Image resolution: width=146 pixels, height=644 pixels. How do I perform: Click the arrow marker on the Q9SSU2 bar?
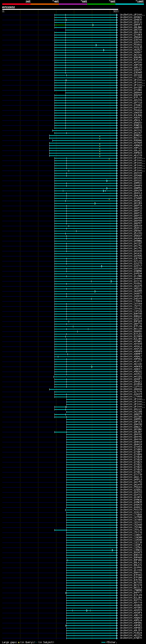point(107,181)
